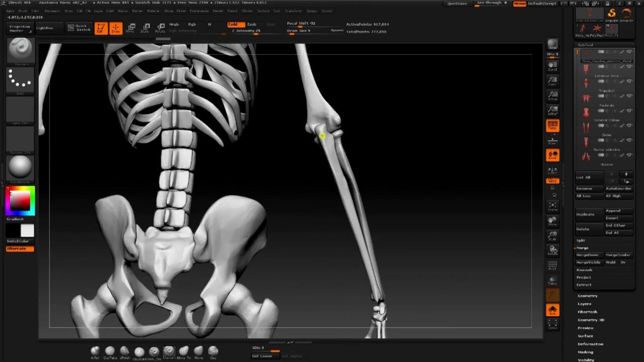This screenshot has height=362, width=644.
Task: Open the Brush menu
Action: tap(23, 11)
